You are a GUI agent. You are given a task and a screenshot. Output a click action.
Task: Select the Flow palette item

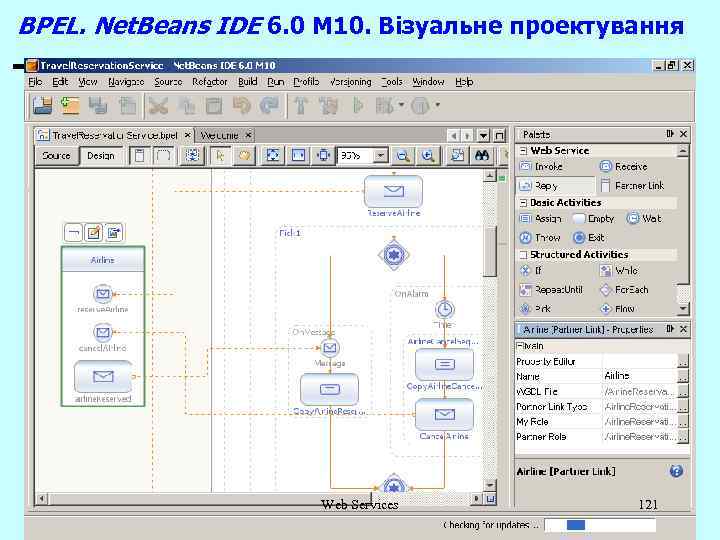[617, 309]
